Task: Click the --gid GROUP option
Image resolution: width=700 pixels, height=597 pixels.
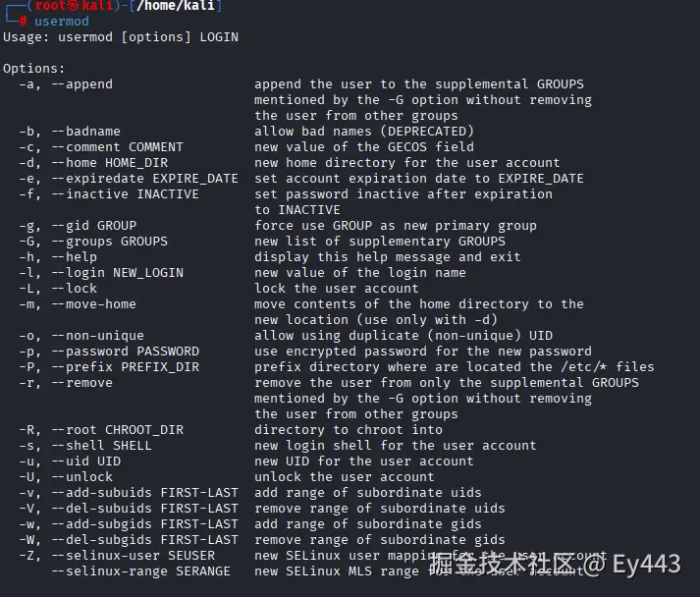Action: (x=93, y=226)
